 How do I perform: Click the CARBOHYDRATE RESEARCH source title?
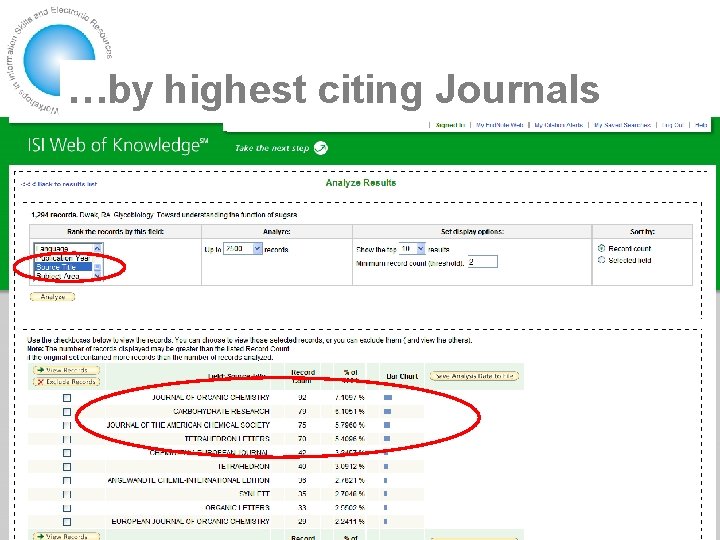click(221, 411)
